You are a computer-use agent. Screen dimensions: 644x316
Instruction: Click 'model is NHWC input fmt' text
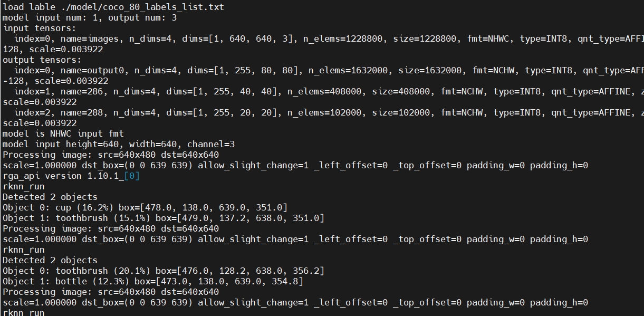(63, 133)
